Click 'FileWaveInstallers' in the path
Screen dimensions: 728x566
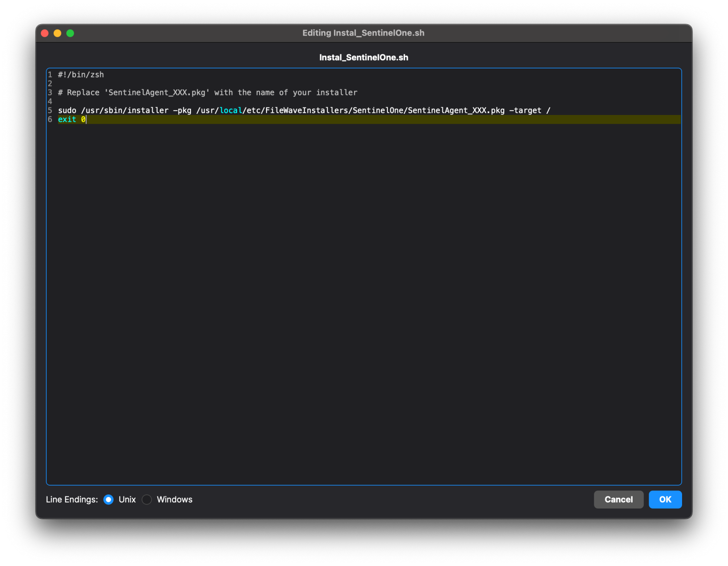click(x=307, y=111)
